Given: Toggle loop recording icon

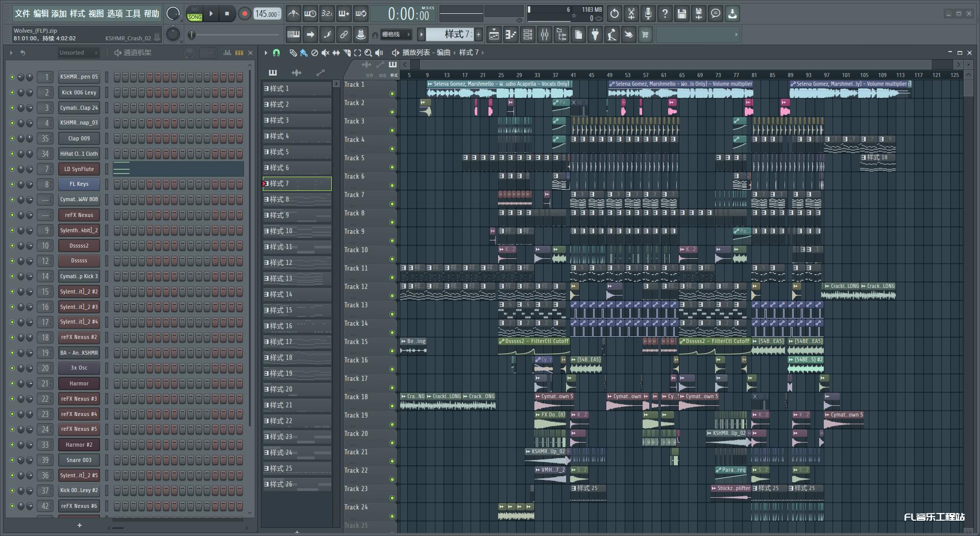Looking at the screenshot, I should coord(361,14).
